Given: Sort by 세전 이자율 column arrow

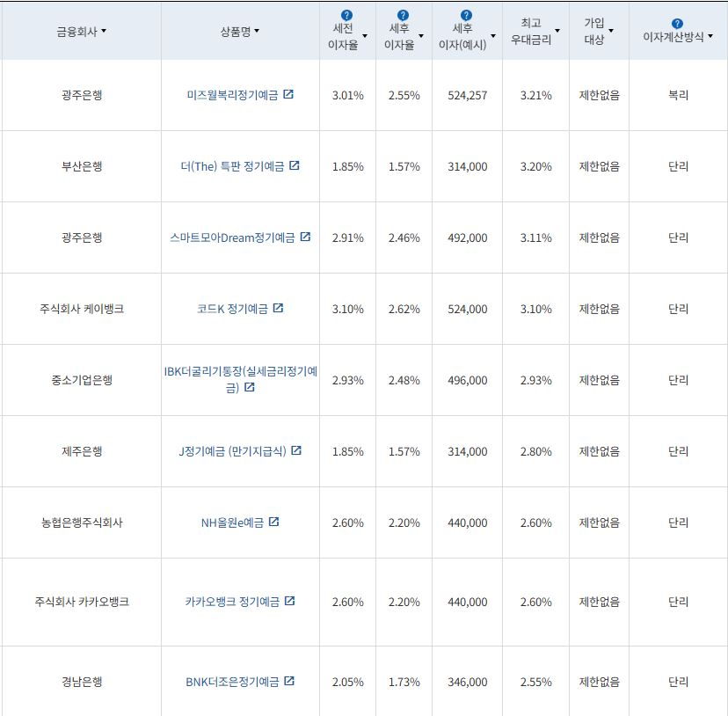Looking at the screenshot, I should [365, 36].
